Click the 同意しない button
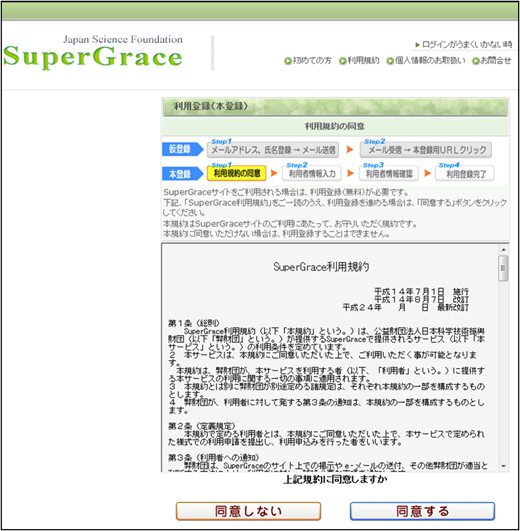This screenshot has width=520, height=531. (x=248, y=511)
